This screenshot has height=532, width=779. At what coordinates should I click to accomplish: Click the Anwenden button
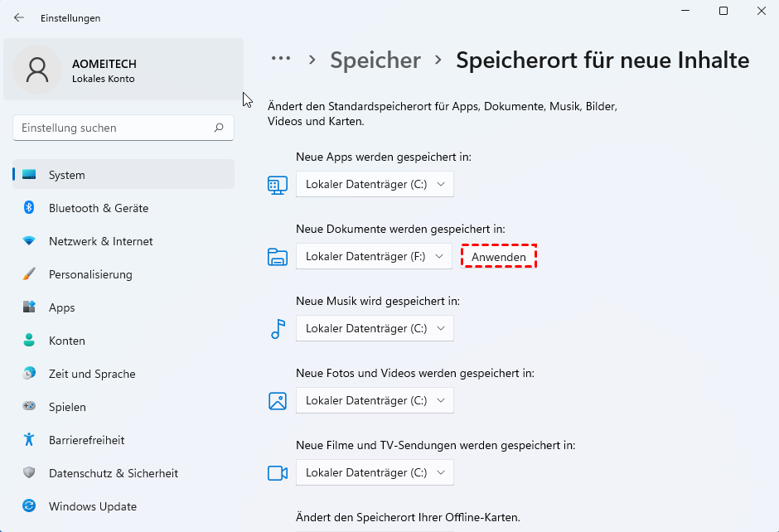tap(499, 257)
